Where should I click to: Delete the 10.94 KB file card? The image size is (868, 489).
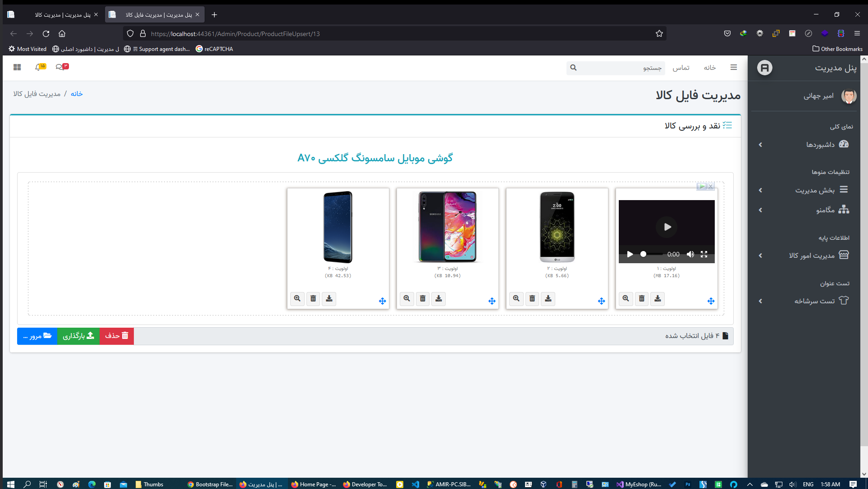423,298
